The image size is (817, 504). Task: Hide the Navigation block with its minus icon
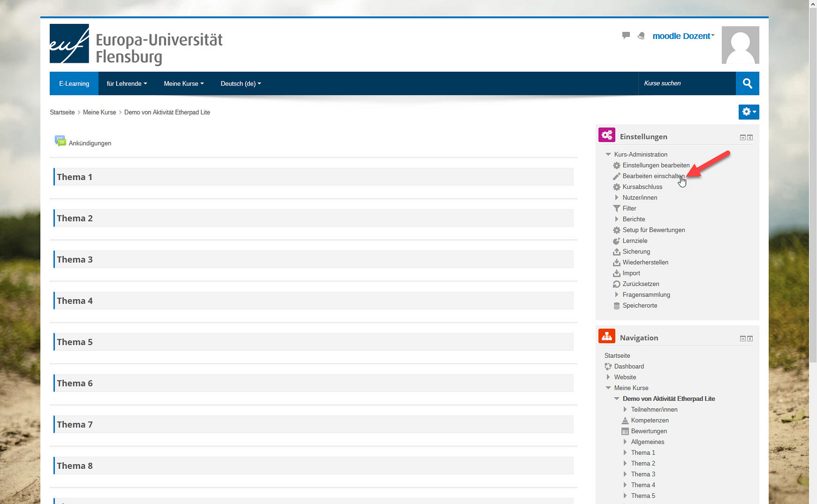click(x=742, y=339)
